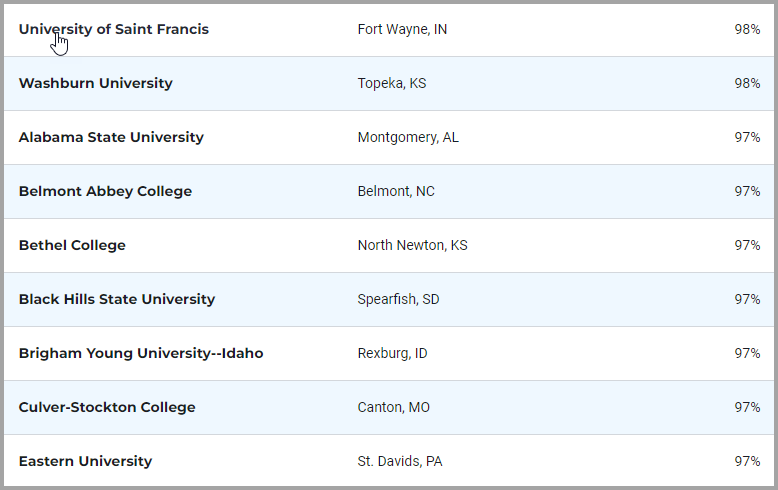Viewport: 778px width, 490px height.
Task: Click Fort Wayne, IN location text
Action: [402, 30]
